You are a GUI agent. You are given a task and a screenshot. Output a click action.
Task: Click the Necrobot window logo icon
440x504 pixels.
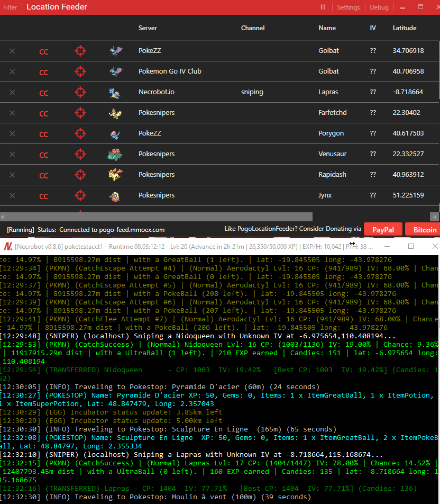coord(8,247)
